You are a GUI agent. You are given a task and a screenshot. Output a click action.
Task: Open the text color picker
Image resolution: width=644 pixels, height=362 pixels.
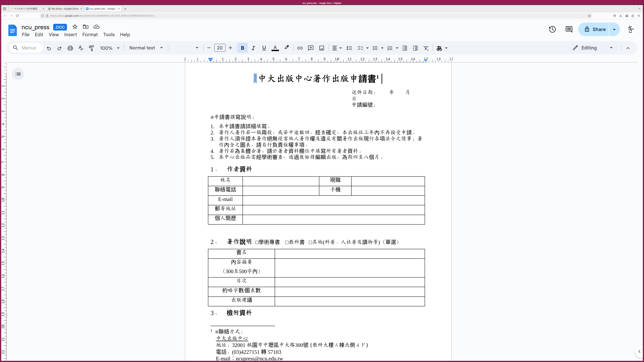pos(275,48)
